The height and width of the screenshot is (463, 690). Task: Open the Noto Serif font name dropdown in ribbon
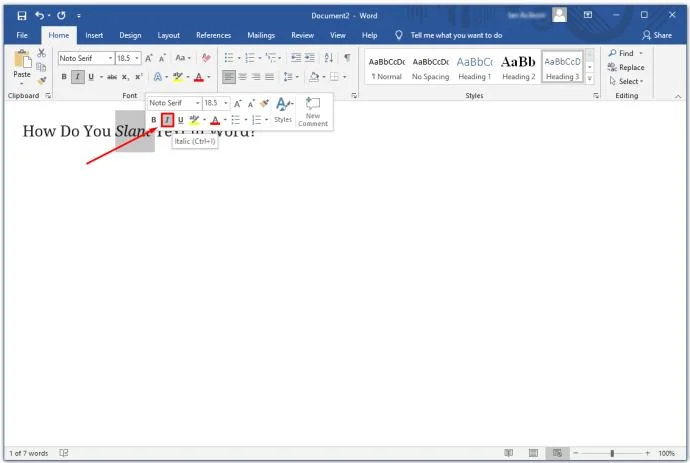[110, 58]
